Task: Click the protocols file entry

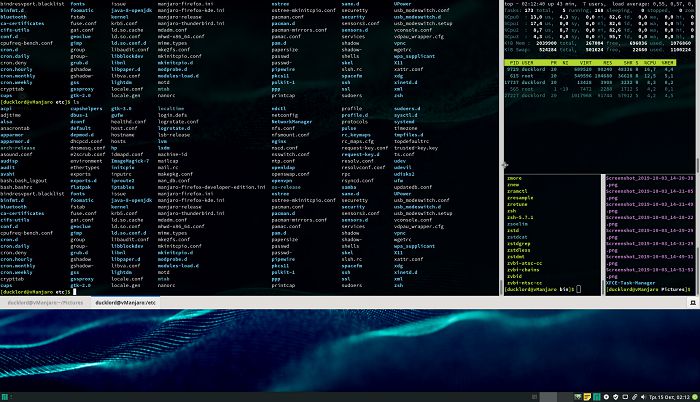Action: pos(354,121)
